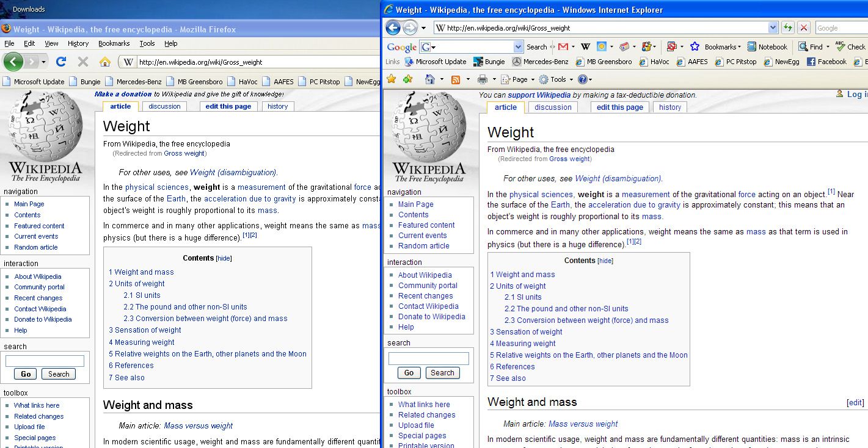Hide the Contents box in the IE page
This screenshot has height=448, width=868.
(605, 261)
